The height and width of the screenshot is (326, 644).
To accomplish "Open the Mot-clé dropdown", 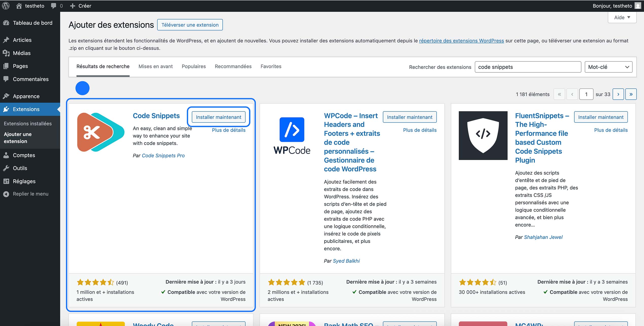I will coord(608,67).
